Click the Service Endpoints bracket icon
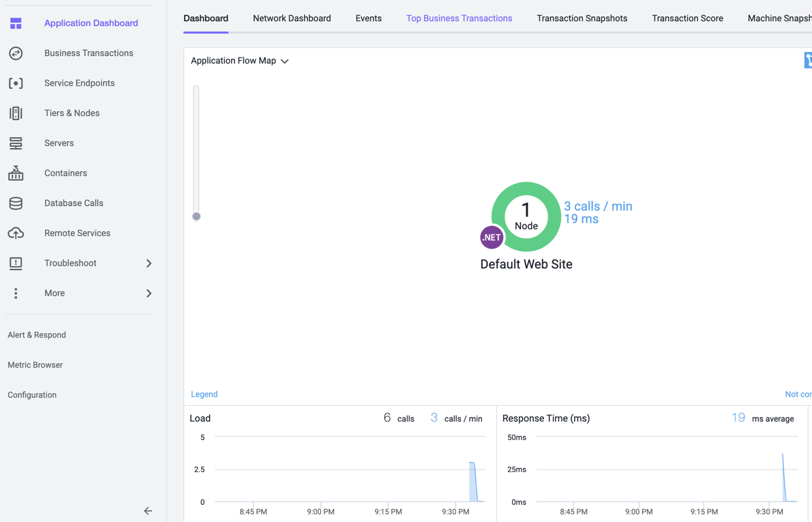 (x=16, y=83)
